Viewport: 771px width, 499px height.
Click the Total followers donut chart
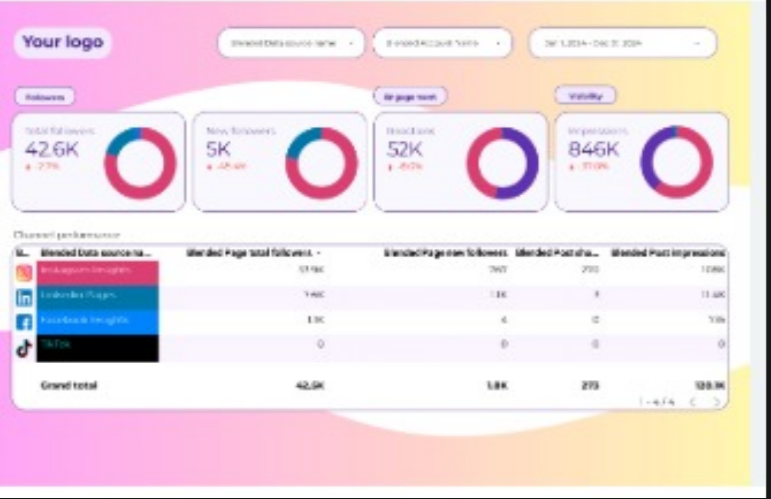(141, 163)
